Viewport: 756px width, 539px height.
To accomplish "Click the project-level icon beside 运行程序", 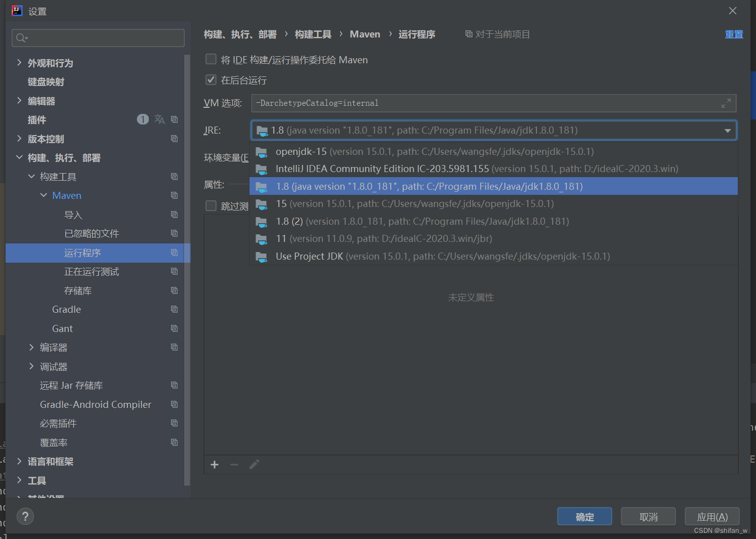I will (175, 253).
